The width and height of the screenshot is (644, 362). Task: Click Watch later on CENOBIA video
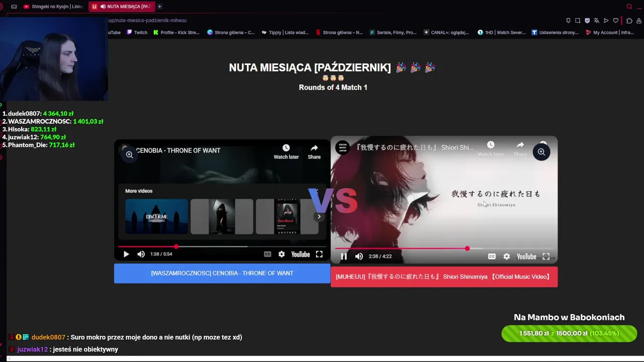[x=286, y=151]
